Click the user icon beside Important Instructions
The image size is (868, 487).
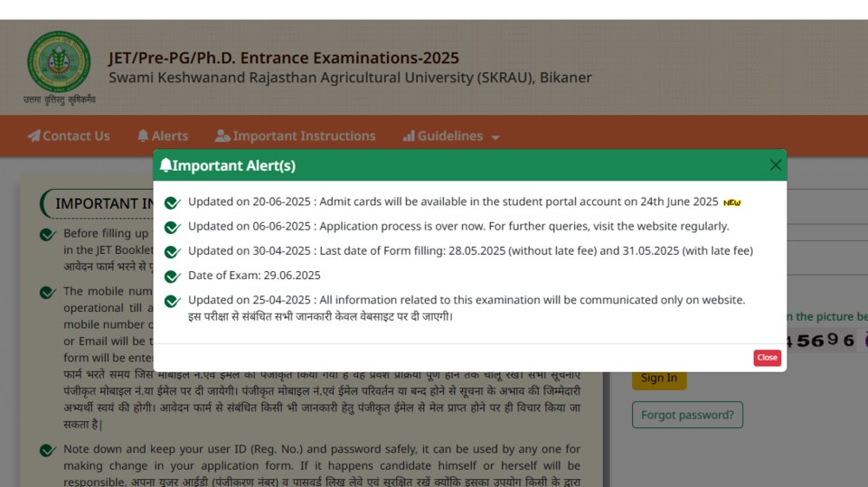[x=222, y=136]
